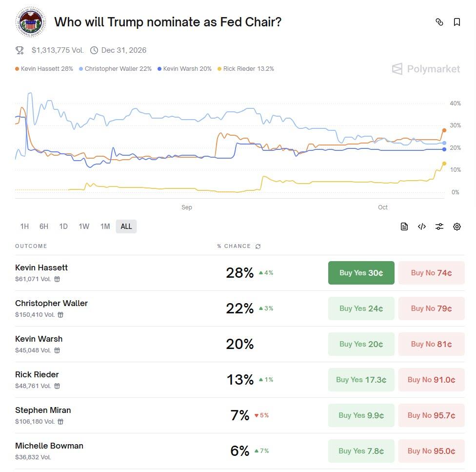This screenshot has width=476, height=472.
Task: Click the gift icon under Kevin Hassett
Action: [57, 279]
